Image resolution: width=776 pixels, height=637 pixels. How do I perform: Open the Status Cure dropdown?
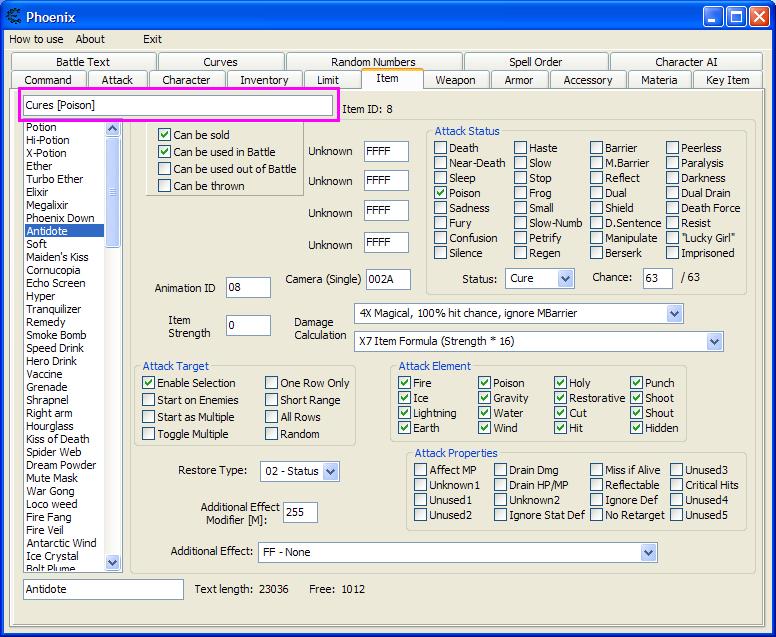tap(565, 278)
